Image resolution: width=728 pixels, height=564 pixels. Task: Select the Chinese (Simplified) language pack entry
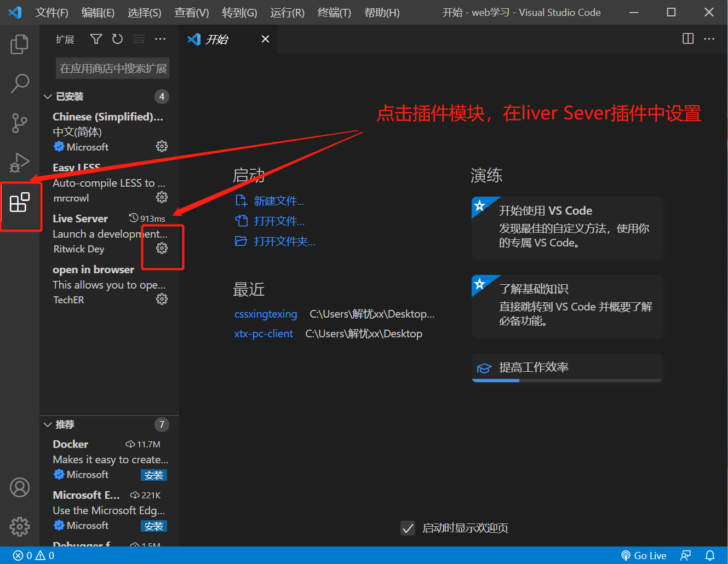[x=109, y=132]
